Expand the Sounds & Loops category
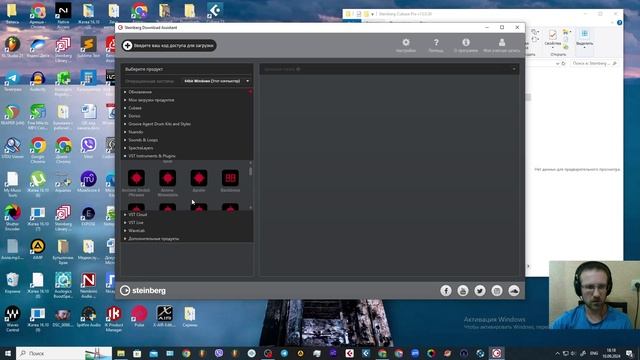Screen dimensions: 640x360 tap(142, 140)
